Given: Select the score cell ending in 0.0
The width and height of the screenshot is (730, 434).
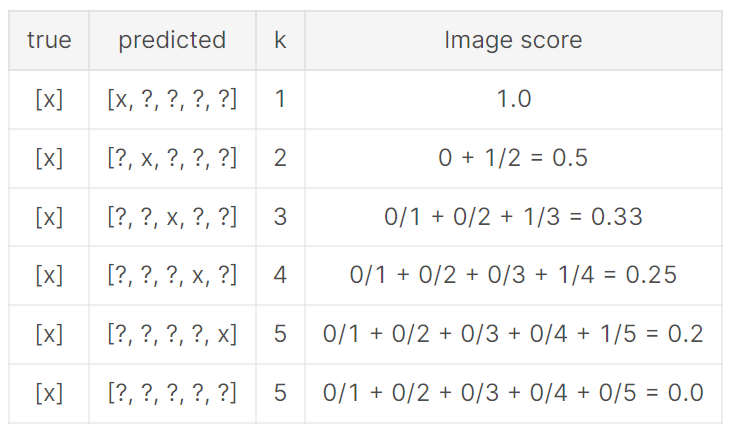Looking at the screenshot, I should 514,393.
